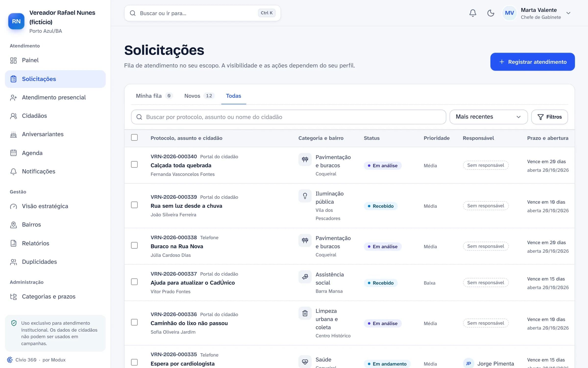Switch to the Minha fila tab
Image resolution: width=588 pixels, height=368 pixels.
[154, 96]
